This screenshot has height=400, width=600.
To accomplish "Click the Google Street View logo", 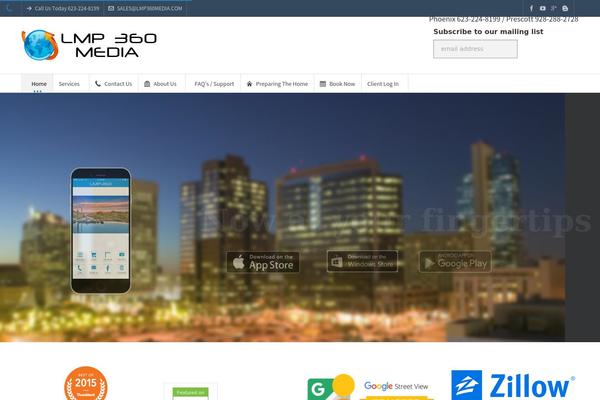I will [368, 387].
